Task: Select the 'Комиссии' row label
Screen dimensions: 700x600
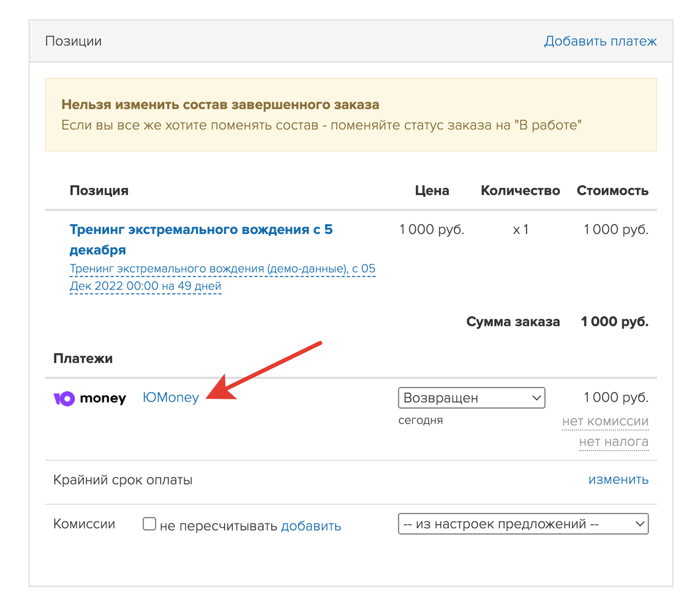Action: (x=85, y=524)
